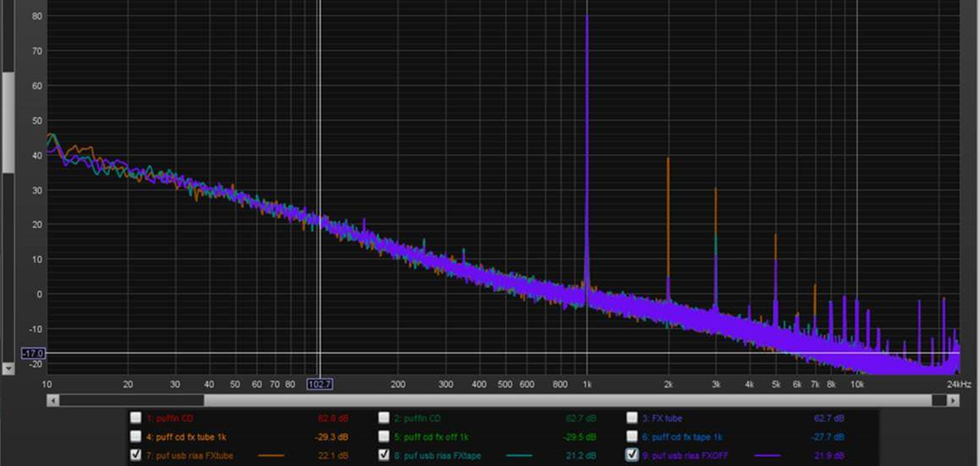Viewport: 980px width, 466px height.
Task: Show the puff cd fx off 1k trace
Action: point(383,436)
